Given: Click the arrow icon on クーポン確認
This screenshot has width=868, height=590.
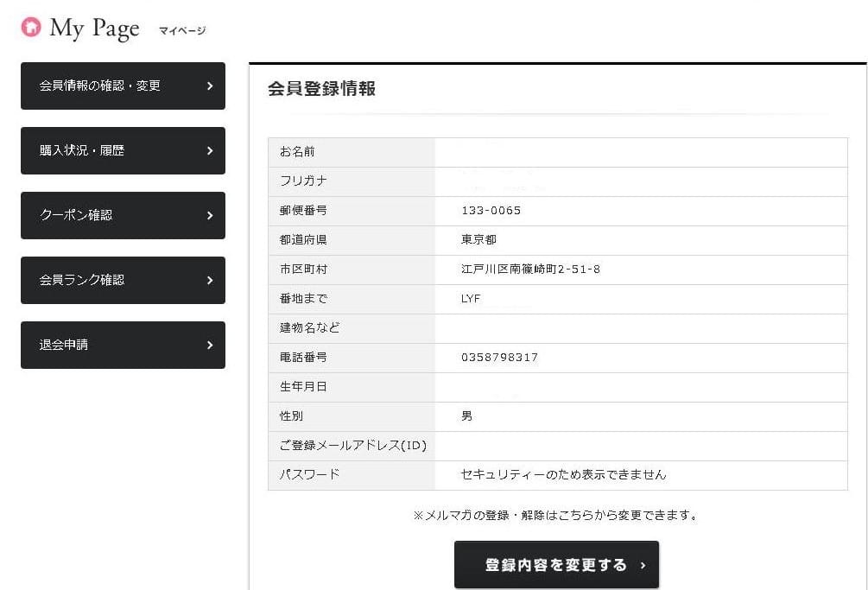Looking at the screenshot, I should click(210, 216).
